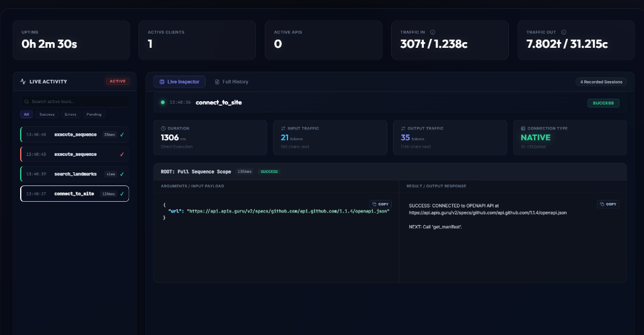Click the NATIVE connection type value
This screenshot has width=644, height=335.
[x=536, y=138]
